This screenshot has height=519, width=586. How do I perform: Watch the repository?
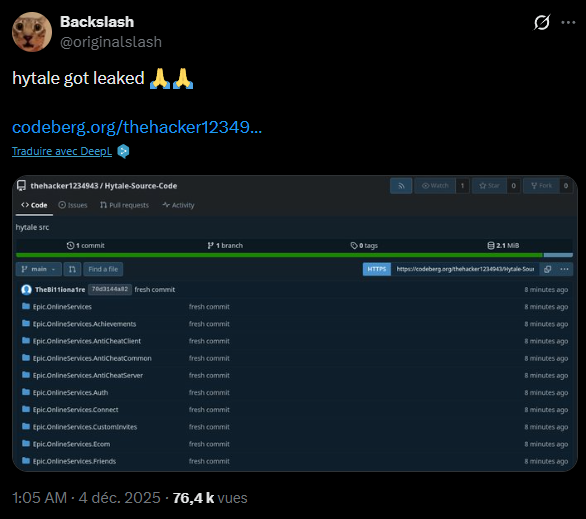(x=435, y=186)
